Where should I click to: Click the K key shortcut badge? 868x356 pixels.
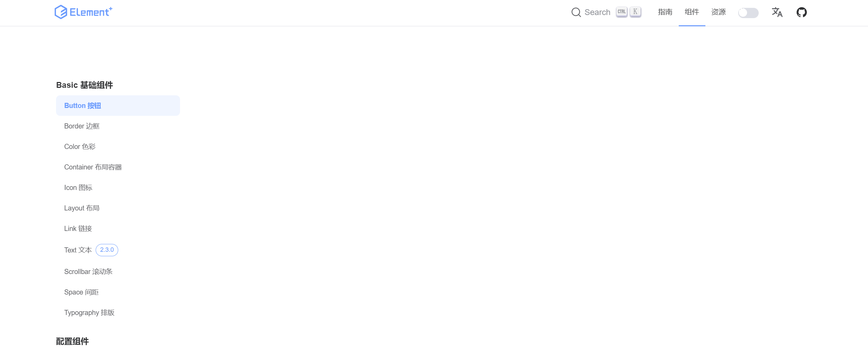(x=635, y=12)
